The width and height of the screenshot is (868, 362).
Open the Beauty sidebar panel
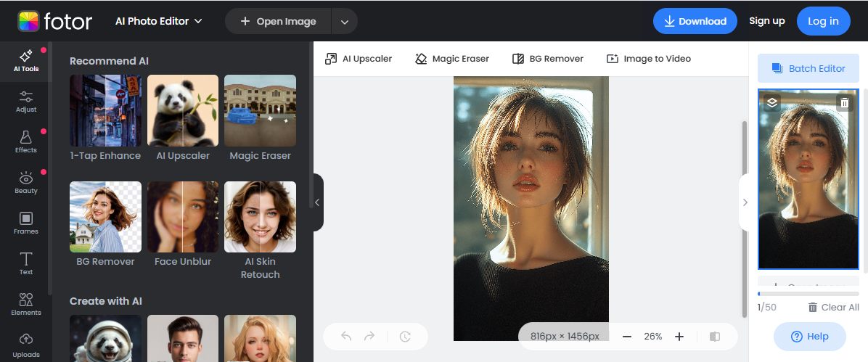click(26, 184)
